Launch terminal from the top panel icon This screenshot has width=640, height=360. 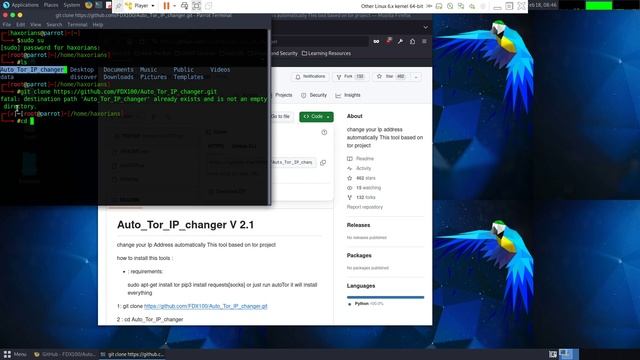(x=99, y=5)
